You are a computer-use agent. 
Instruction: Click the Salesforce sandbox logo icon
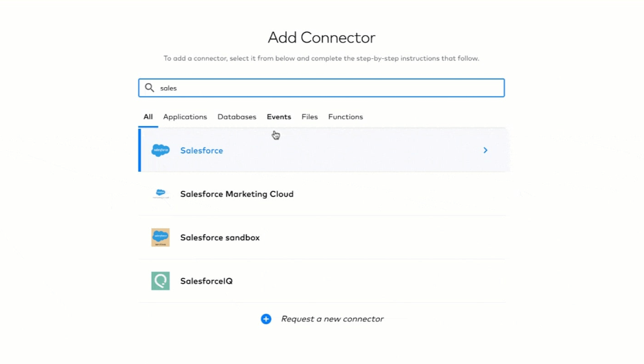160,237
